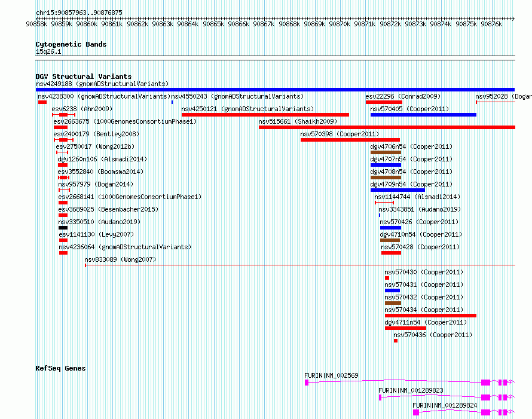Open FURIN|NM_002569 gene label
Image resolution: width=532 pixels, height=419 pixels.
(x=331, y=375)
